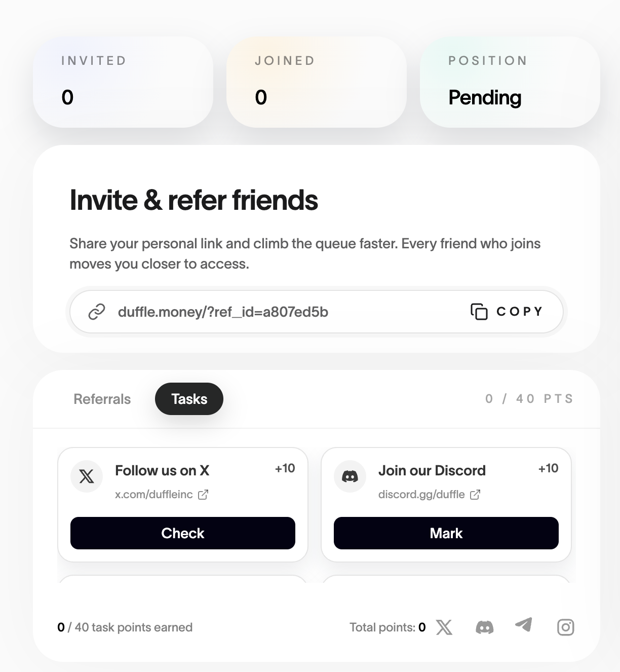This screenshot has width=620, height=672.
Task: Click the chain link icon in referral field
Action: pyautogui.click(x=97, y=312)
